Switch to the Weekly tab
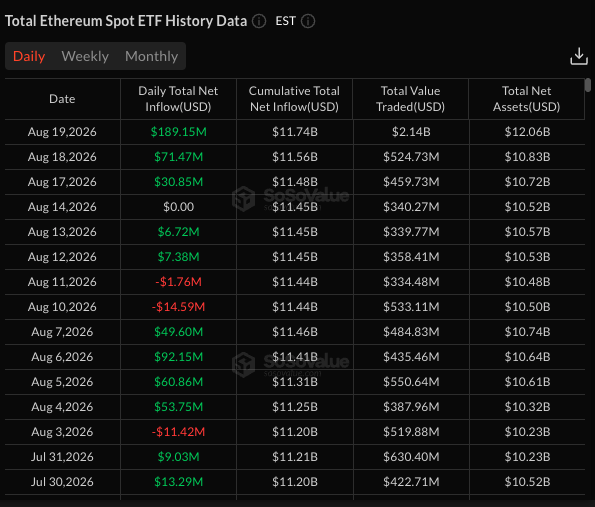This screenshot has height=507, width=595. click(x=85, y=56)
